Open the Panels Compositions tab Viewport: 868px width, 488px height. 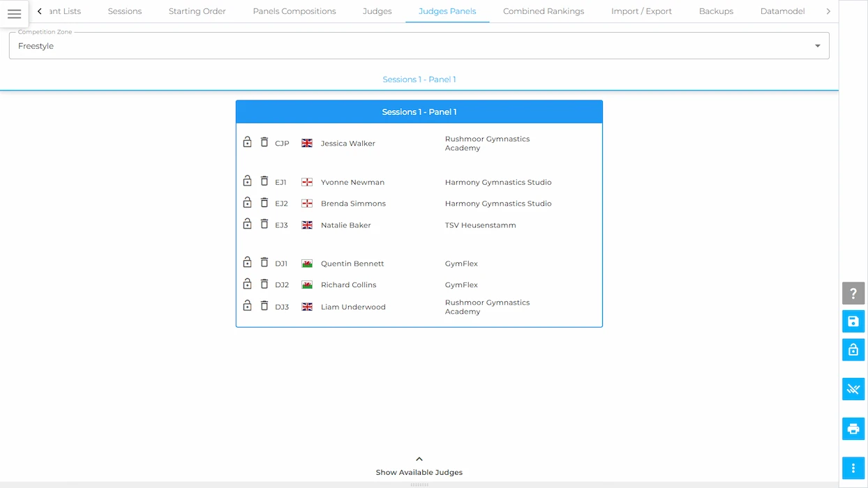294,11
